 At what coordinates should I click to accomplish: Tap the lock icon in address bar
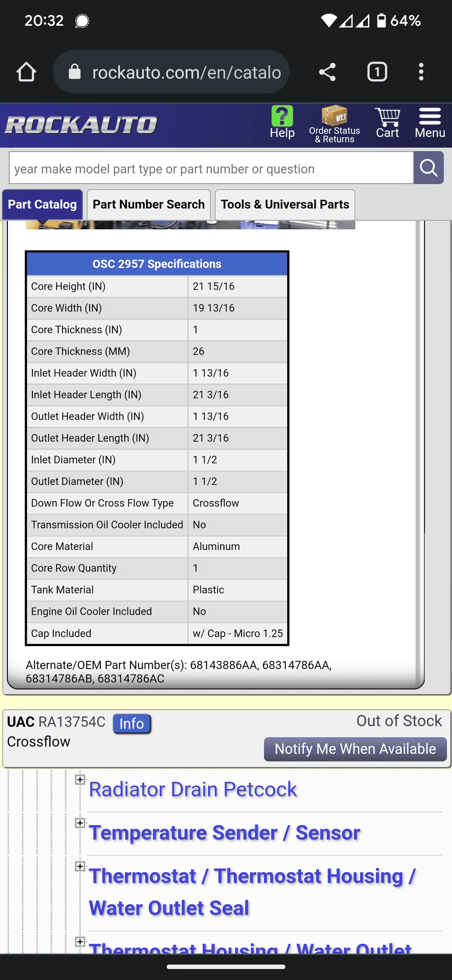point(74,72)
